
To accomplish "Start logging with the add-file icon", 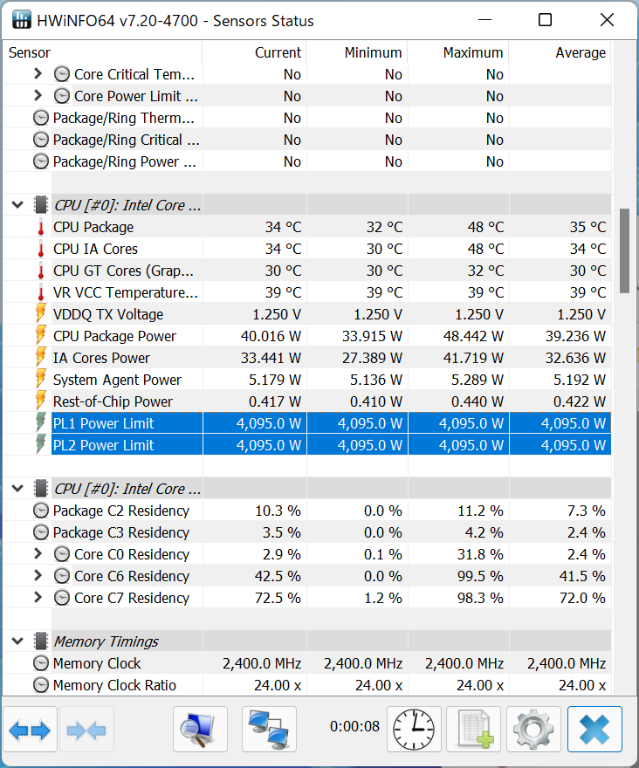I will (473, 730).
